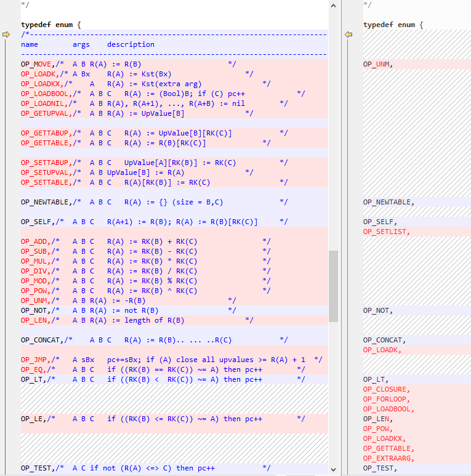Click 'typedef enum {' in right pane
Image resolution: width=471 pixels, height=476 pixels.
coord(393,25)
